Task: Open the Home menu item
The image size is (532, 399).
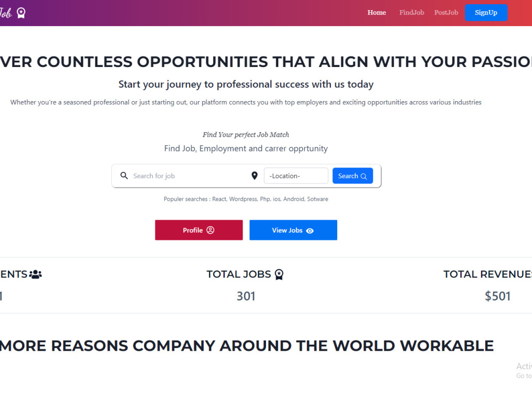Action: (377, 12)
